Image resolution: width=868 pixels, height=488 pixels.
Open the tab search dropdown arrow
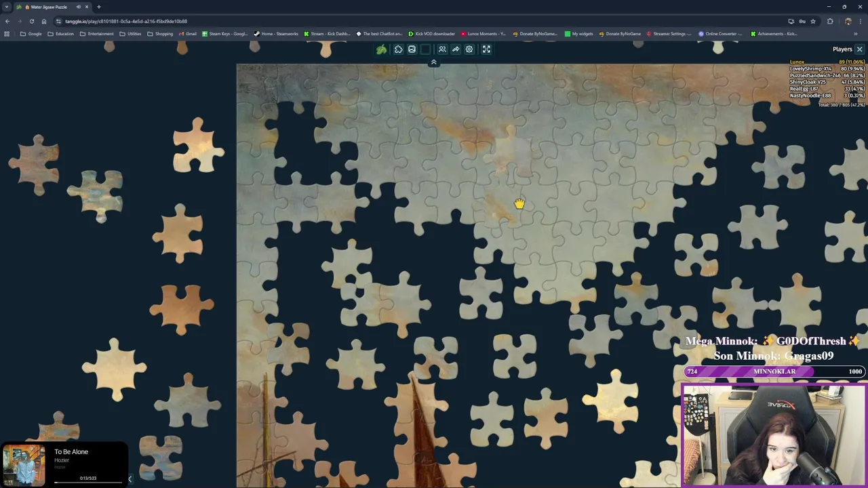(x=6, y=7)
